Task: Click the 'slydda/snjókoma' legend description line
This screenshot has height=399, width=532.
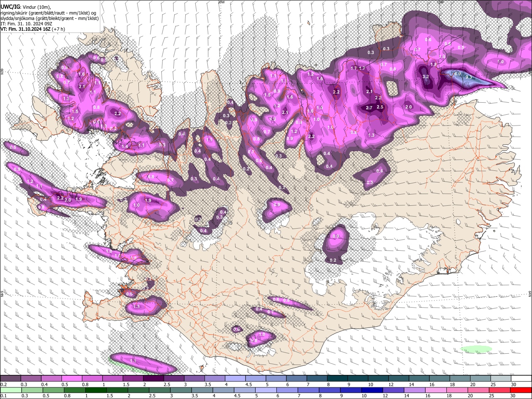Action: pyautogui.click(x=49, y=18)
